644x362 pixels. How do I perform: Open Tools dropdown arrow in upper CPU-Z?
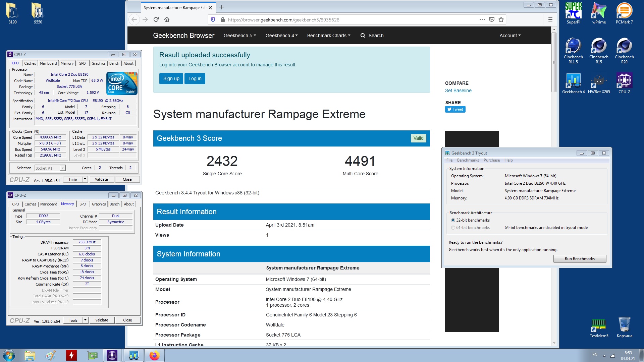[x=85, y=179]
